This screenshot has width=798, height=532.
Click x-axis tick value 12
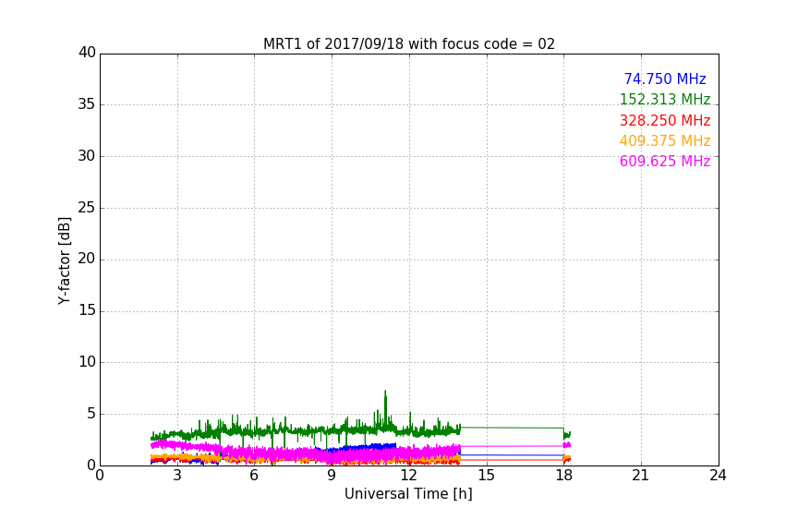tap(408, 476)
